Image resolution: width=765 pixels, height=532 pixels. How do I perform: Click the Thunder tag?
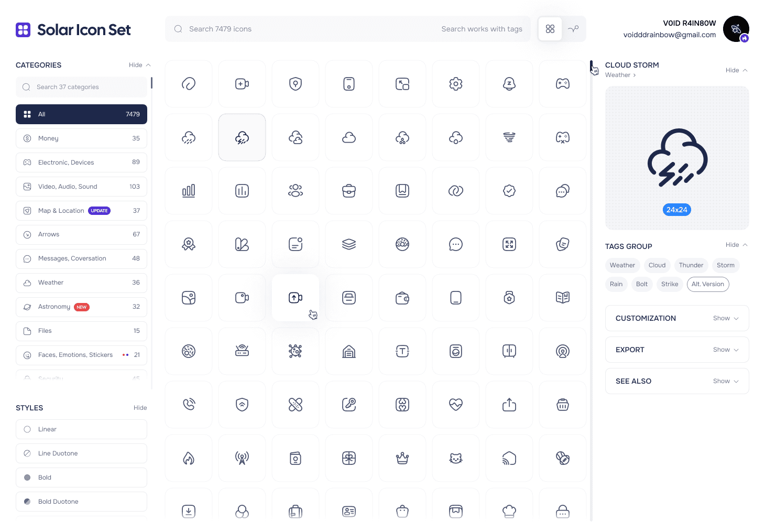point(691,265)
